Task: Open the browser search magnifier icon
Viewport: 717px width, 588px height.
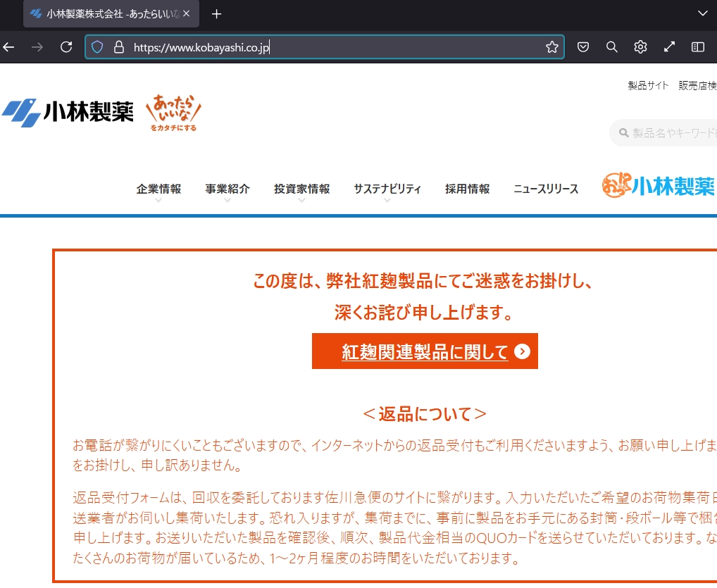Action: pyautogui.click(x=612, y=47)
